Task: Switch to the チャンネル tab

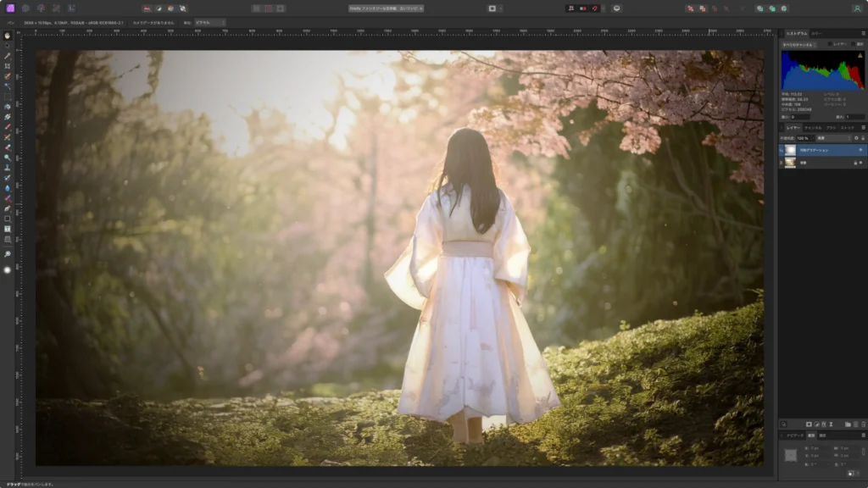Action: (812, 127)
